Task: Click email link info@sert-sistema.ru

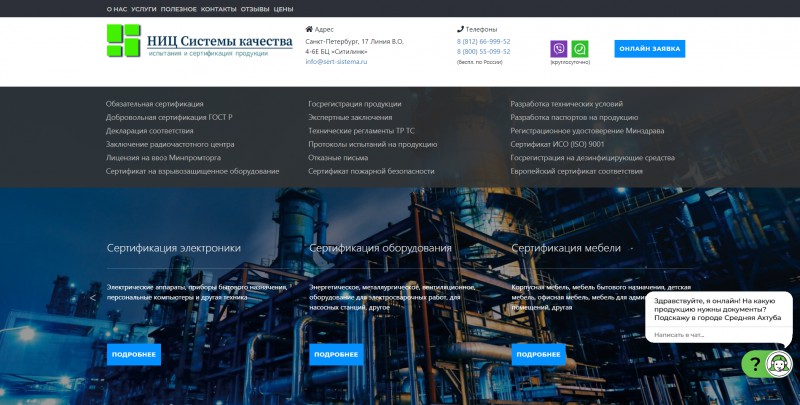Action: pyautogui.click(x=336, y=62)
